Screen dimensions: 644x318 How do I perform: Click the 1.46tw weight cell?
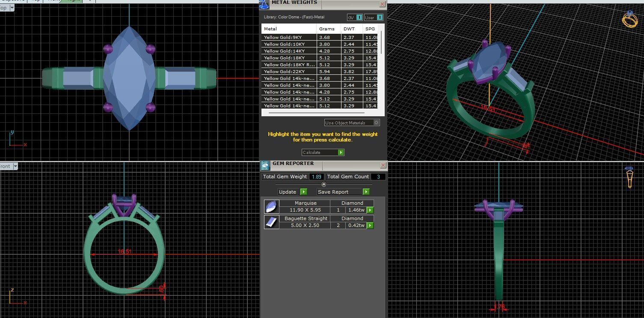[356, 210]
